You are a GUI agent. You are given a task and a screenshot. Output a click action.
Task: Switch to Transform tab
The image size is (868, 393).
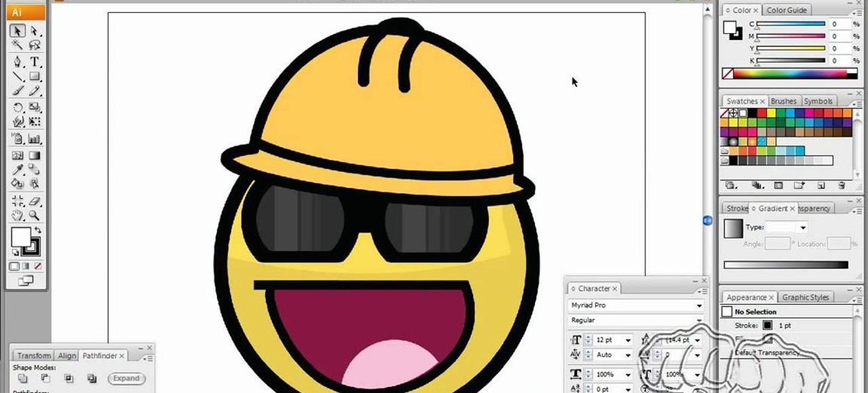click(x=34, y=356)
